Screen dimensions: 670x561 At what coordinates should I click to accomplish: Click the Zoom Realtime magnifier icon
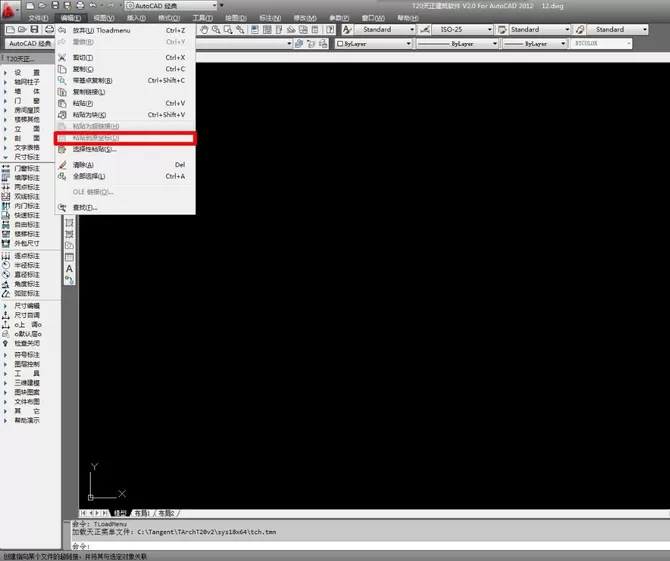coord(216,29)
